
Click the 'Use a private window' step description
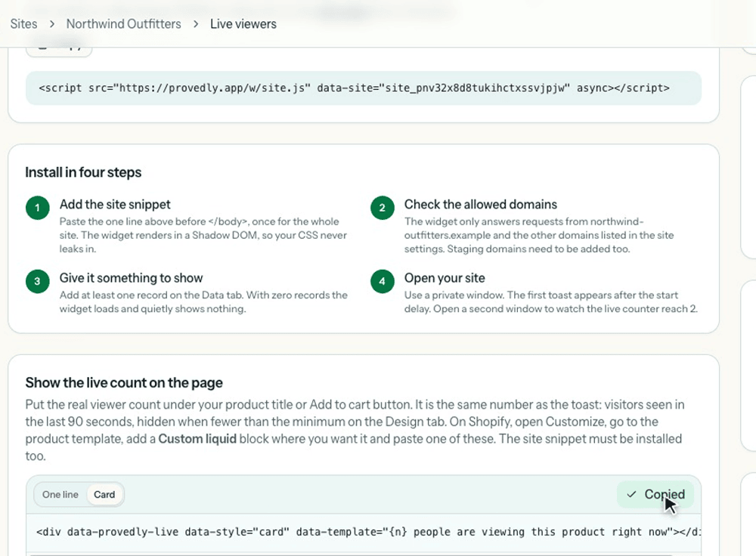coord(550,302)
